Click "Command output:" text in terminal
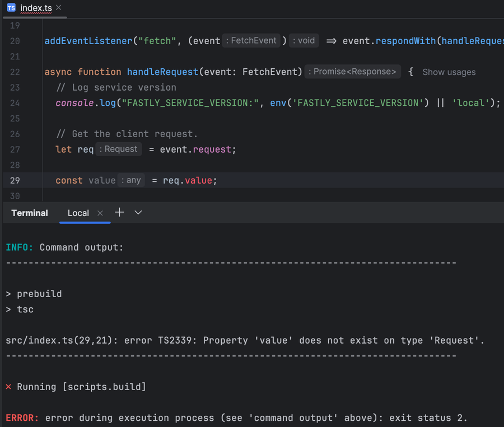Viewport: 504px width, 427px height. coord(81,247)
